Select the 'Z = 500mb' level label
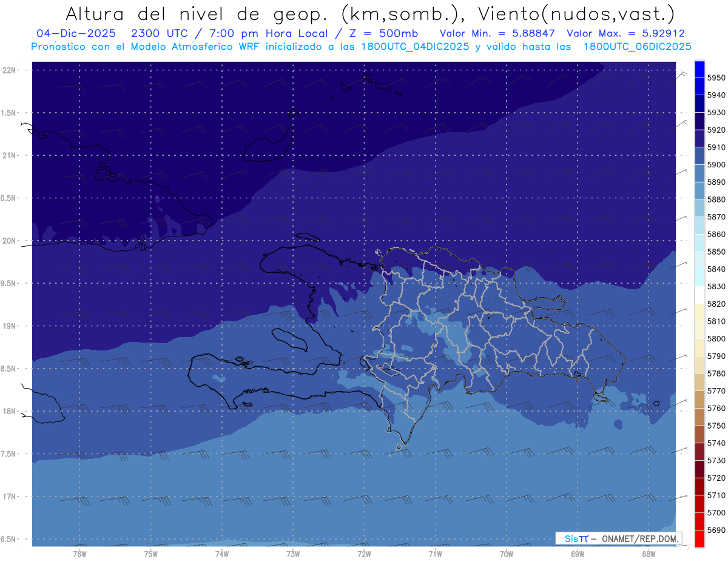The width and height of the screenshot is (728, 562). [x=383, y=33]
